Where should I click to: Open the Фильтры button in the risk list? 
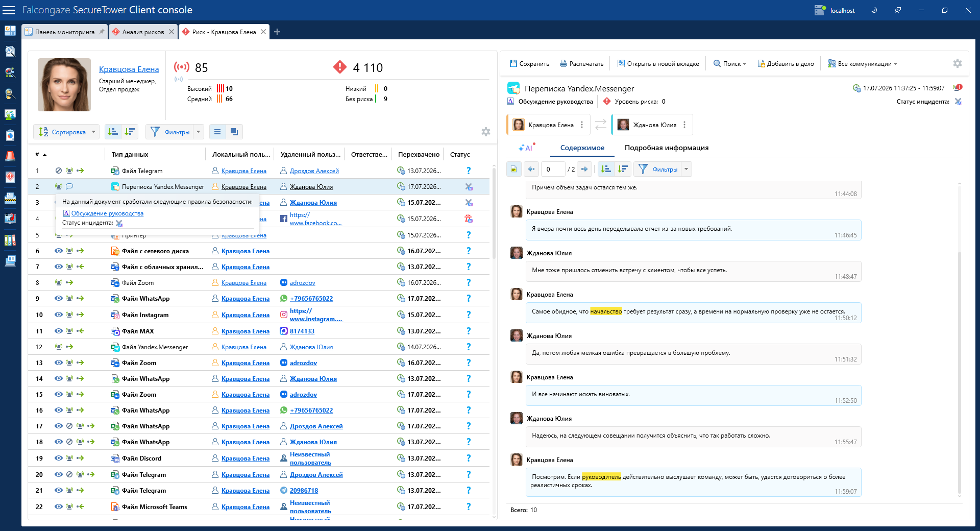tap(170, 132)
